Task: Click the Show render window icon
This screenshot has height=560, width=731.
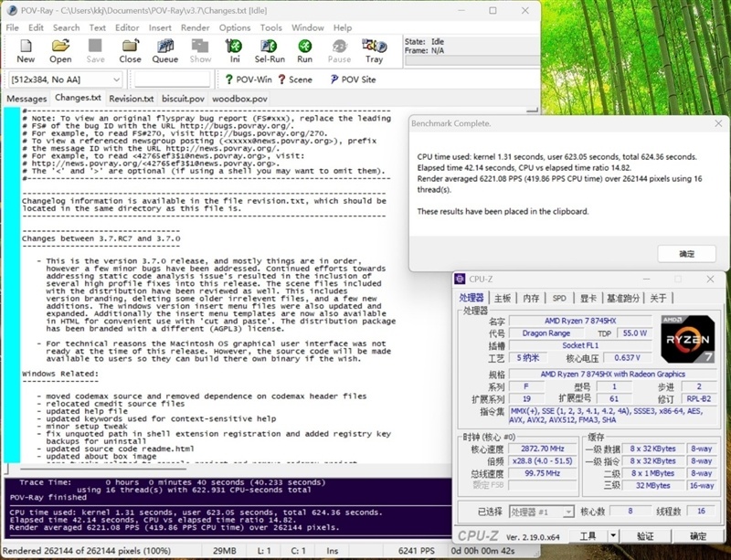Action: point(200,46)
